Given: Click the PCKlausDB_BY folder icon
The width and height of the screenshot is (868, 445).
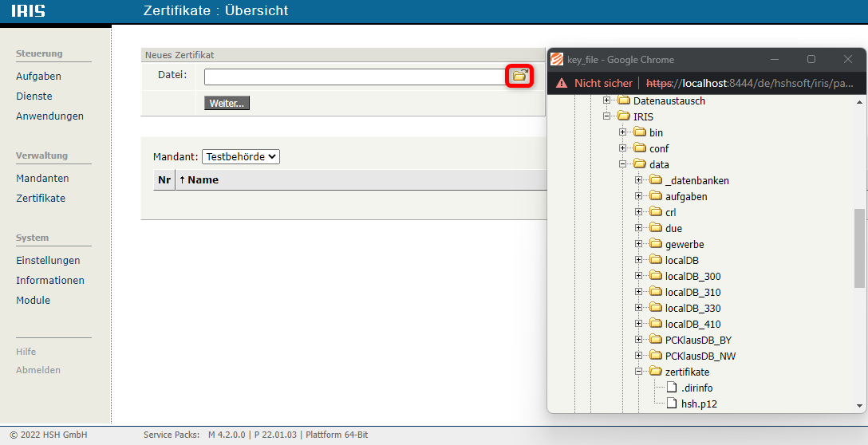Looking at the screenshot, I should 655,340.
